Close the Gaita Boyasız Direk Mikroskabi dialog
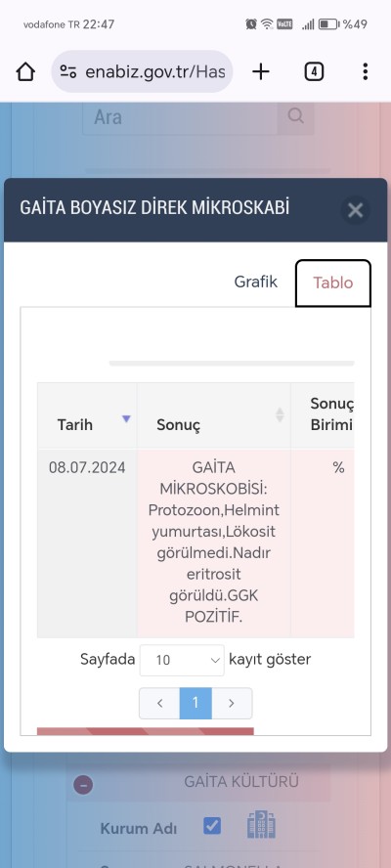Viewport: 391px width, 868px height. click(x=355, y=210)
